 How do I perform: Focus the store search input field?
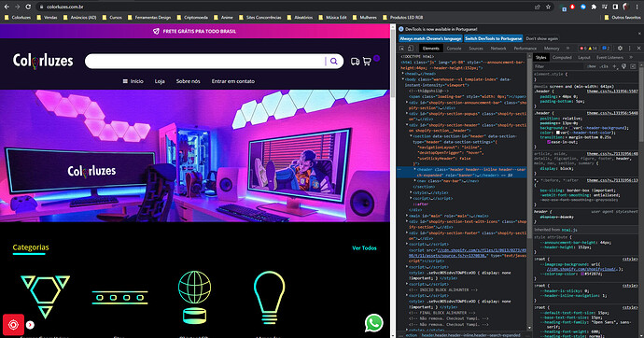click(205, 62)
